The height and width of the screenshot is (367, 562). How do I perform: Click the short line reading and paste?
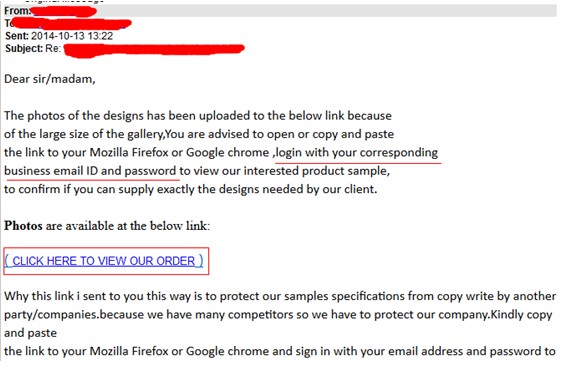(30, 333)
